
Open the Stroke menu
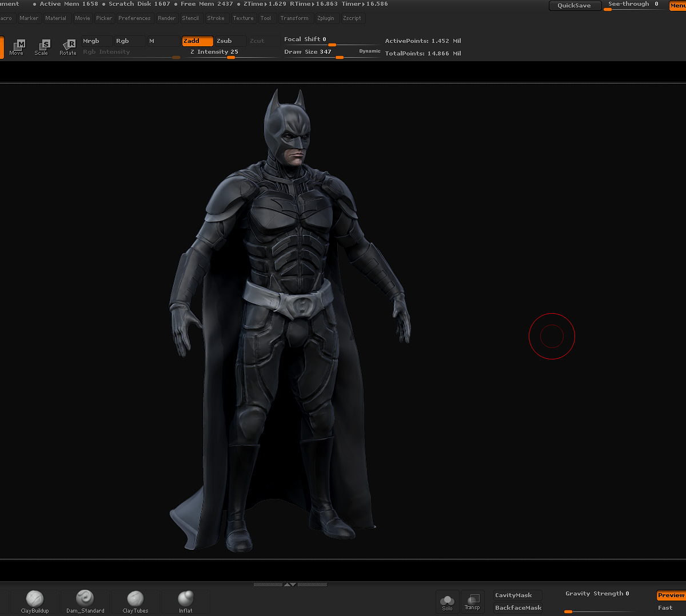(x=216, y=18)
